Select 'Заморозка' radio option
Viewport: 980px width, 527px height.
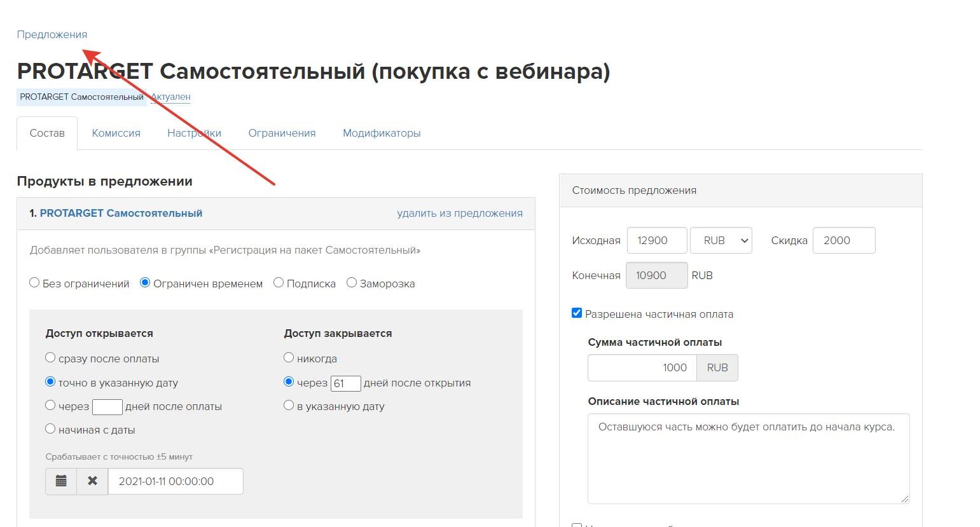coord(352,283)
